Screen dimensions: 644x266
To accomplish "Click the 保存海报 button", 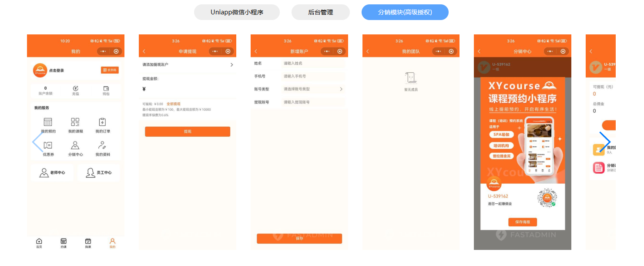I will [x=523, y=222].
